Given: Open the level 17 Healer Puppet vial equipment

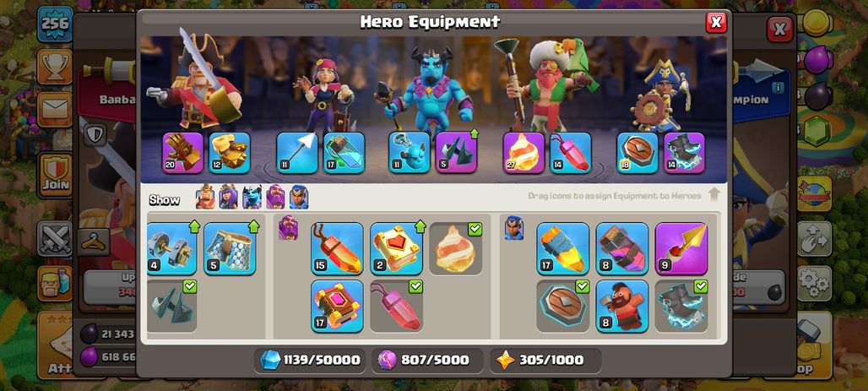Looking at the screenshot, I should [344, 153].
